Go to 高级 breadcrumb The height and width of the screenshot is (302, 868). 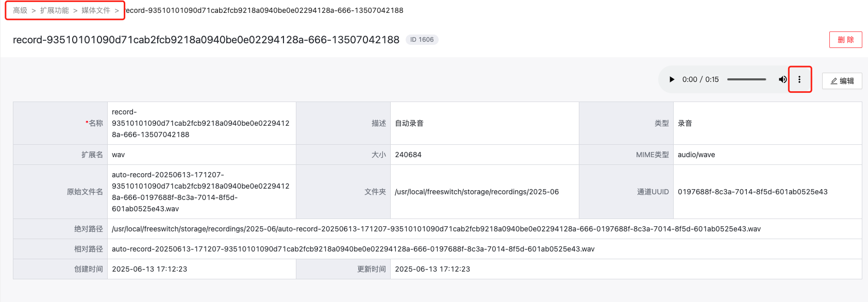(x=20, y=10)
